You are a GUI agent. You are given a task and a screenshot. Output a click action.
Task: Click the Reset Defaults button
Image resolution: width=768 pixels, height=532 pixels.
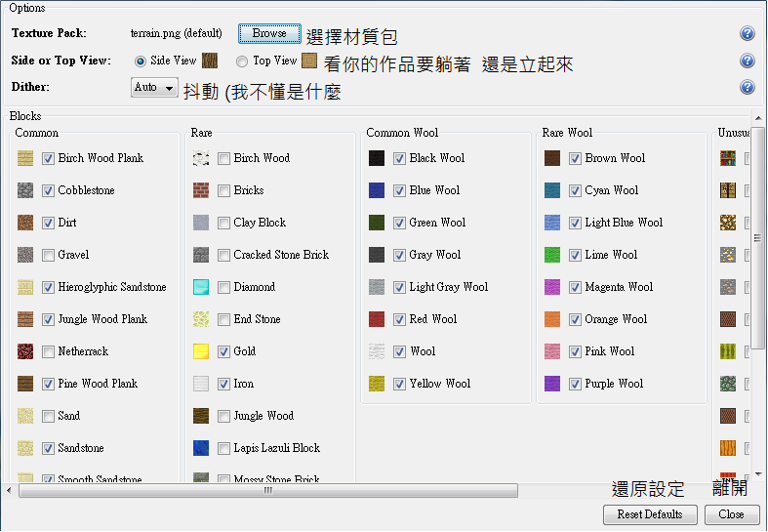coord(650,514)
